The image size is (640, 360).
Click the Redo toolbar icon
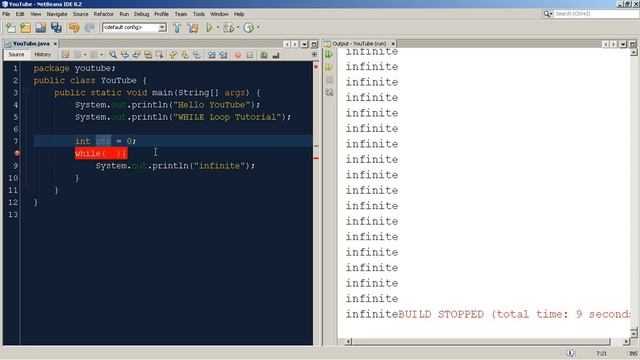click(x=89, y=28)
